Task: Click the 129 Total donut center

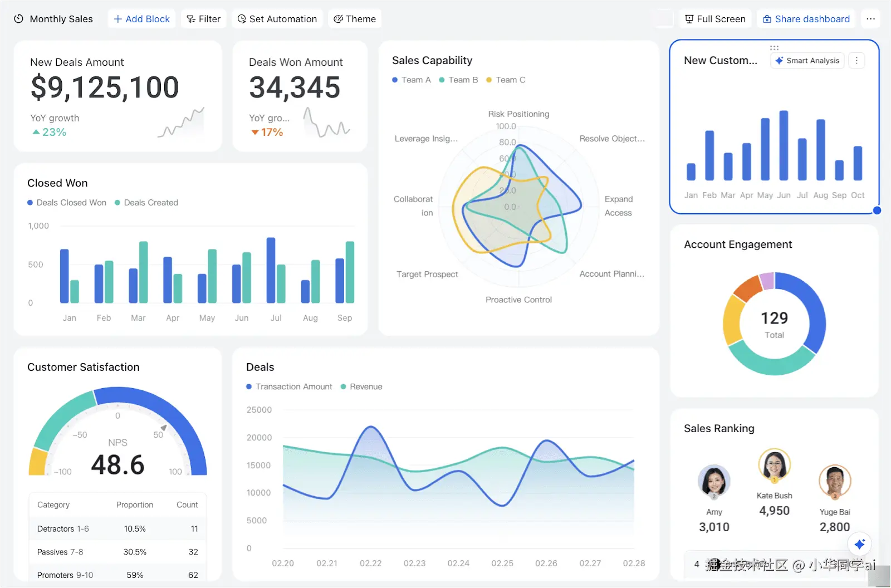Action: pyautogui.click(x=774, y=324)
